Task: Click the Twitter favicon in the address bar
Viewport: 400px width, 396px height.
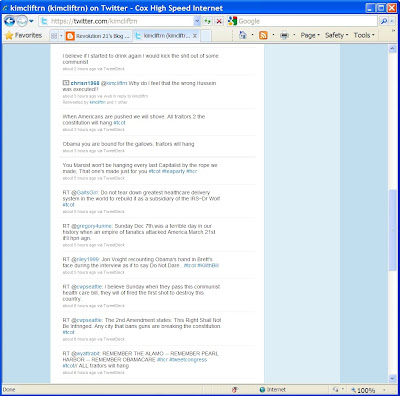Action: 44,21
